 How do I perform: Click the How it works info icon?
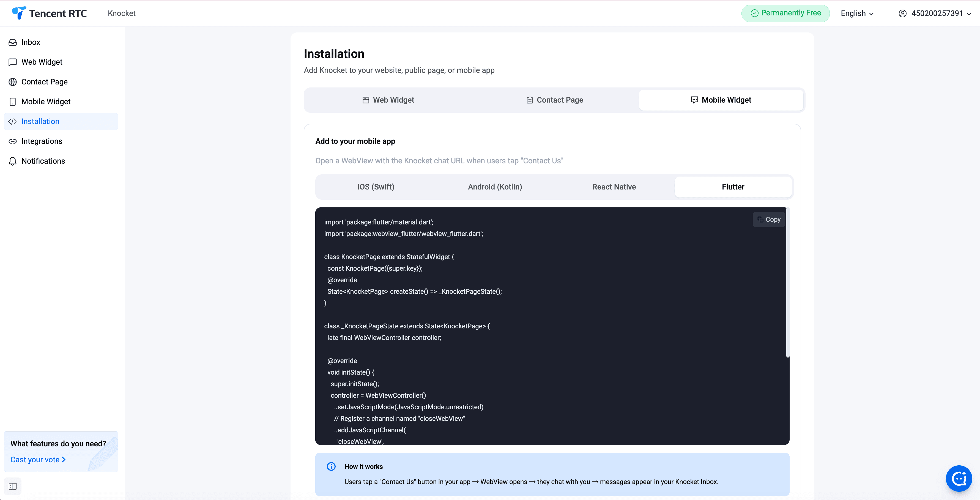point(331,466)
